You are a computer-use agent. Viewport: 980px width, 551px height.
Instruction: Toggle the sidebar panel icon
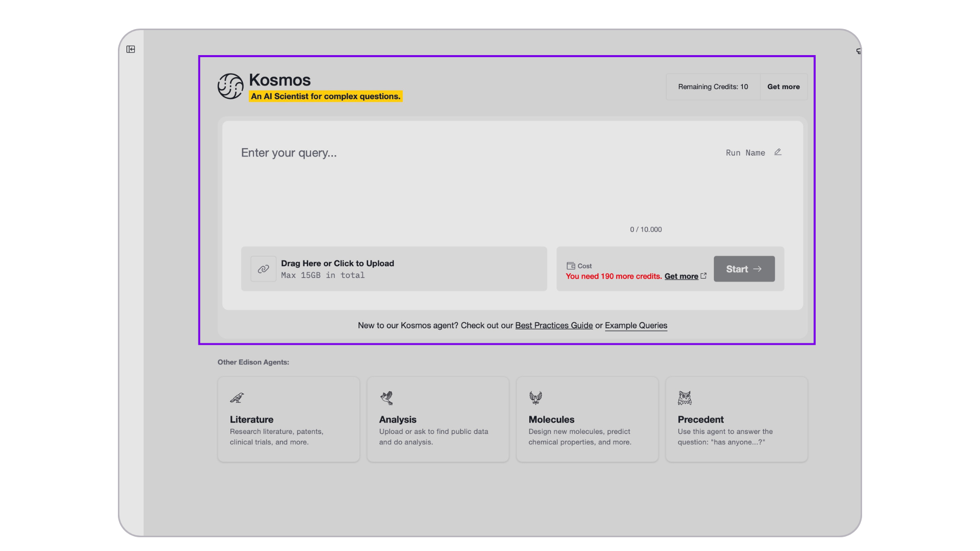pyautogui.click(x=131, y=49)
